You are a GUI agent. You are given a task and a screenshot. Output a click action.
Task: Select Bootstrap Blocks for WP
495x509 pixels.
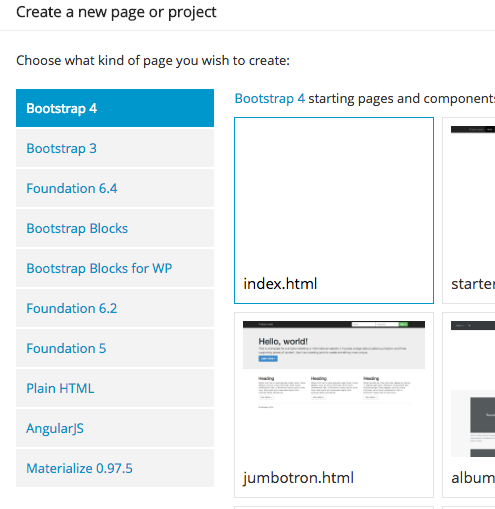point(115,268)
